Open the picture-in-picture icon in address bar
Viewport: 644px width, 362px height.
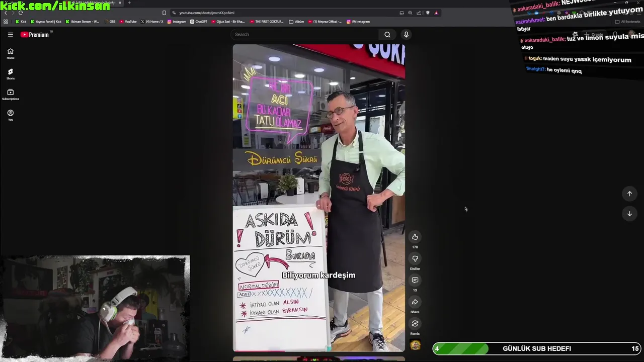coord(401,13)
